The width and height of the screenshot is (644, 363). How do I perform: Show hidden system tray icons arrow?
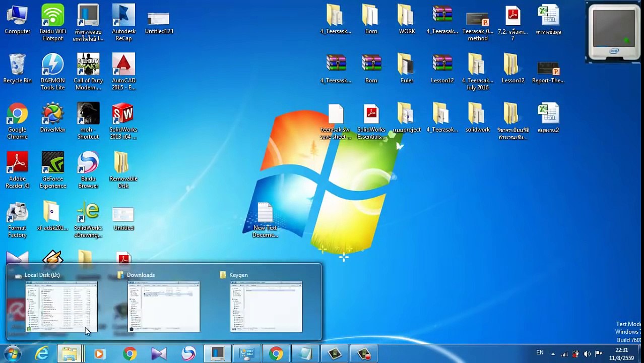coord(553,354)
